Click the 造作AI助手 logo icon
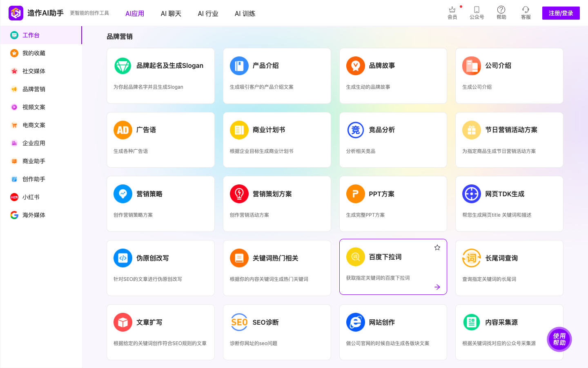Screen dimensions: 588x368 16,13
